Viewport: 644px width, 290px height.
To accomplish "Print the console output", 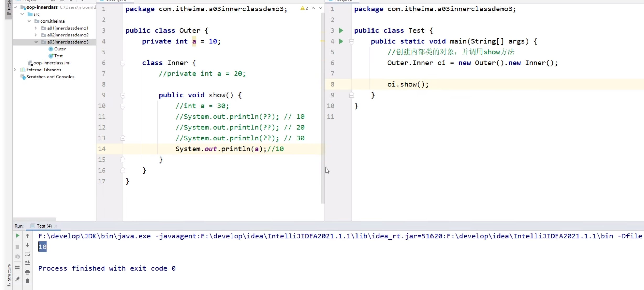I will pos(28,272).
